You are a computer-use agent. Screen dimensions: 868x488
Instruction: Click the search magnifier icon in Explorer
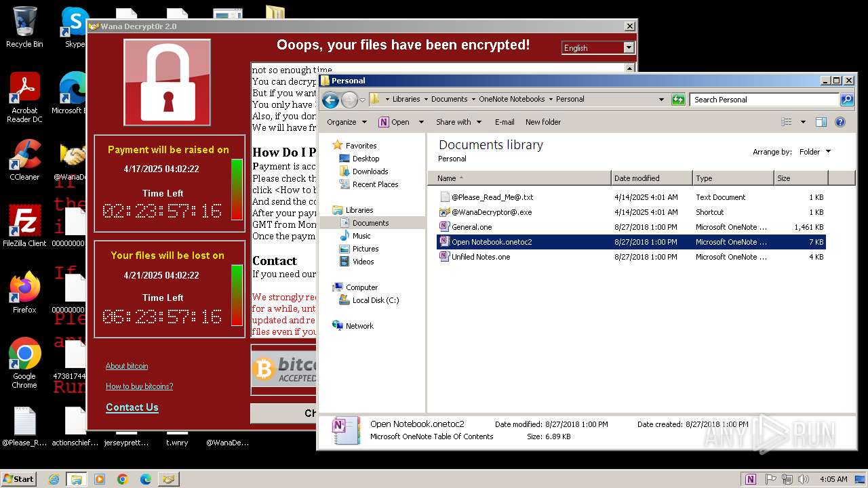point(847,100)
